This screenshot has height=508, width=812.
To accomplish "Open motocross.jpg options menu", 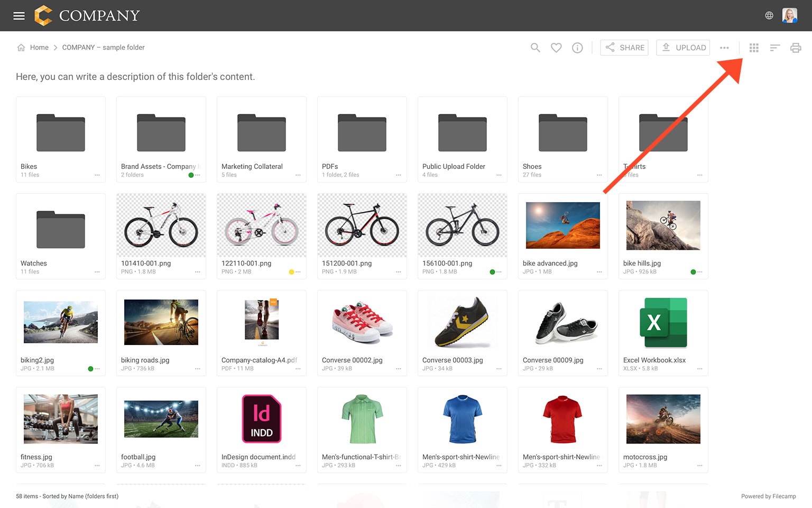I will tap(700, 466).
